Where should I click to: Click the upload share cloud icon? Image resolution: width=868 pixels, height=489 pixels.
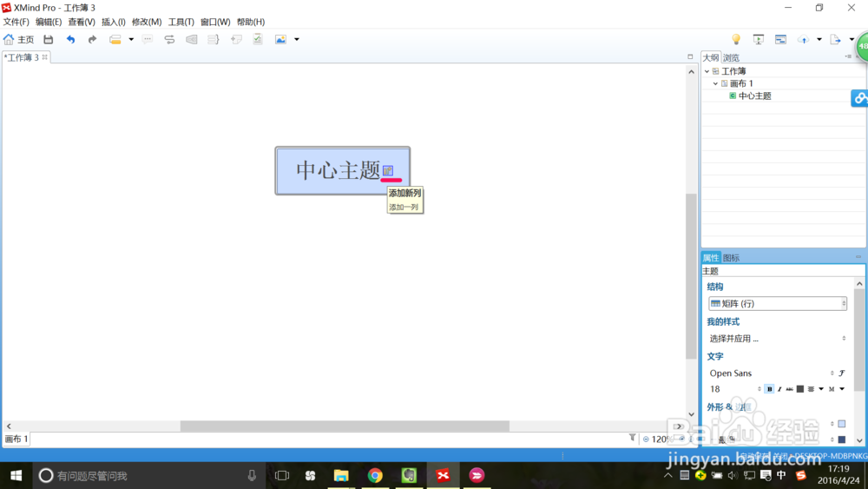803,39
